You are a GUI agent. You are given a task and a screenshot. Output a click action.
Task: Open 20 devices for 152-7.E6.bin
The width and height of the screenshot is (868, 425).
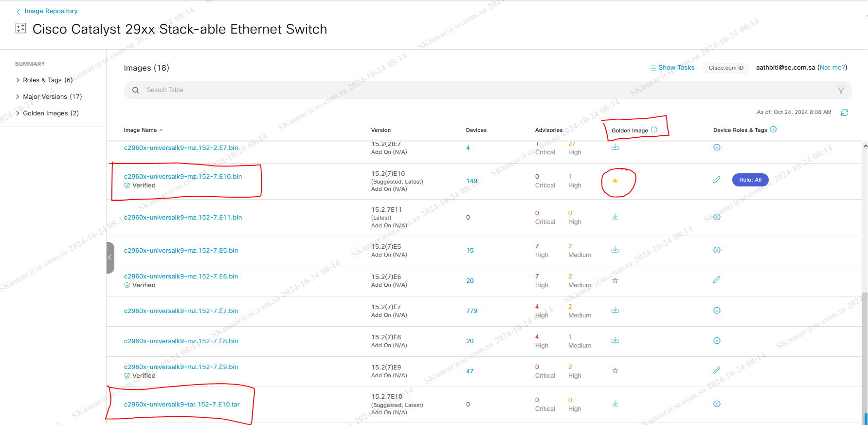pyautogui.click(x=470, y=280)
